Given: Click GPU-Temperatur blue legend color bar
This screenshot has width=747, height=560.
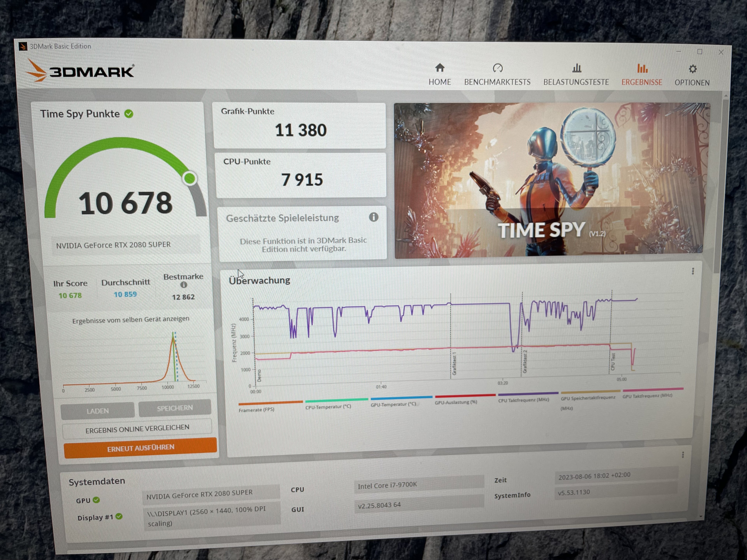Looking at the screenshot, I should (401, 398).
